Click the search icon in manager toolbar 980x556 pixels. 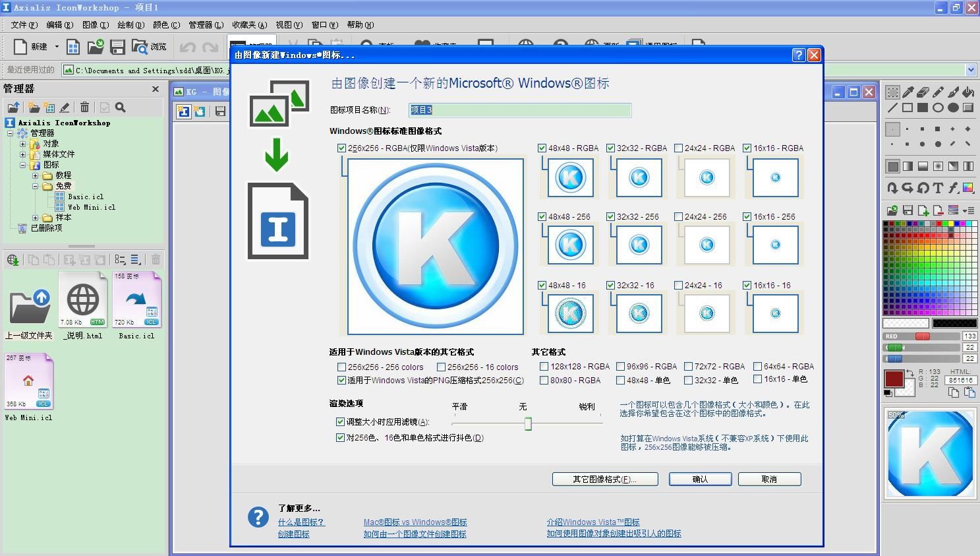coord(121,108)
